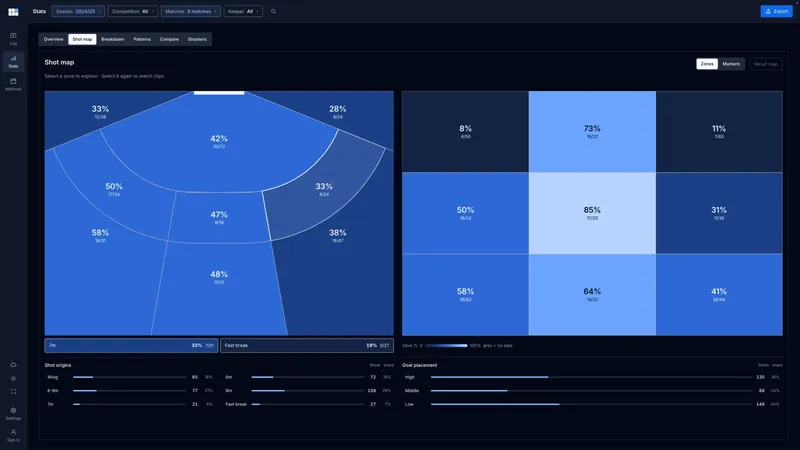Select the 33% right arc zone
The height and width of the screenshot is (450, 800).
pos(323,189)
